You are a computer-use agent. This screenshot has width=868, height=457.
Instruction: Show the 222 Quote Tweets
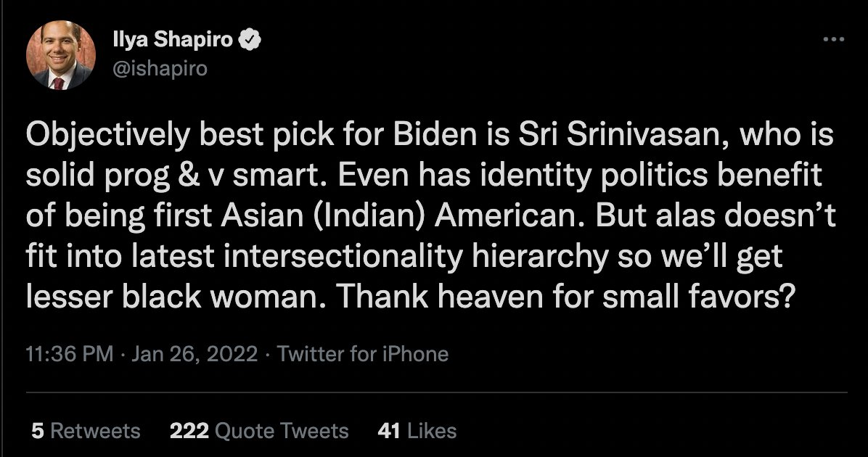pyautogui.click(x=259, y=431)
